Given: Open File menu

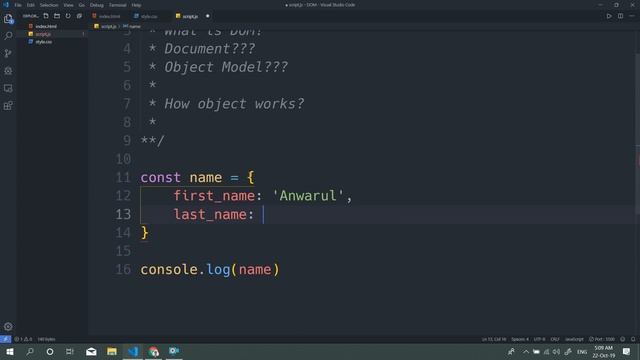Looking at the screenshot, I should click(x=18, y=5).
